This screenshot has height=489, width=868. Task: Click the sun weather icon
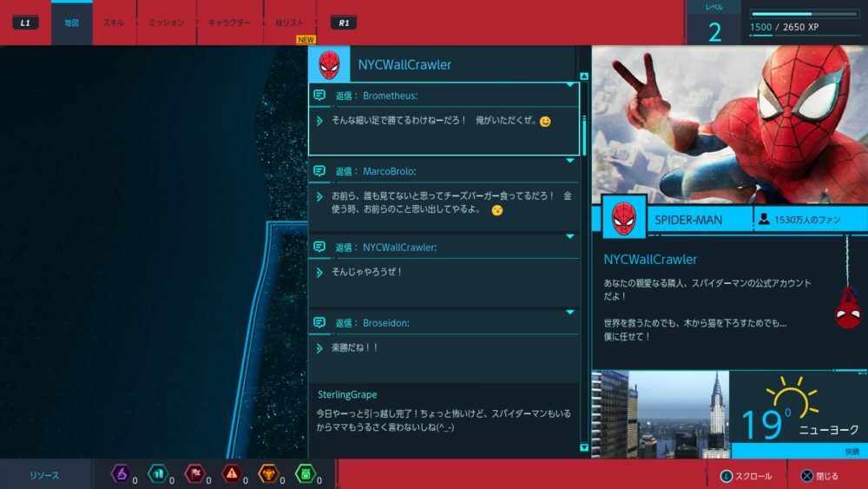coord(792,398)
